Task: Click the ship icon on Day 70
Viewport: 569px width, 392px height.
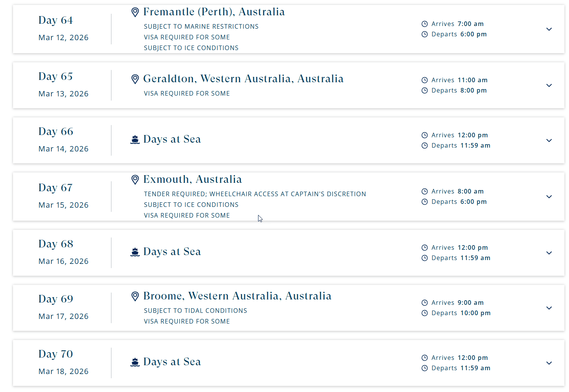Action: tap(135, 362)
